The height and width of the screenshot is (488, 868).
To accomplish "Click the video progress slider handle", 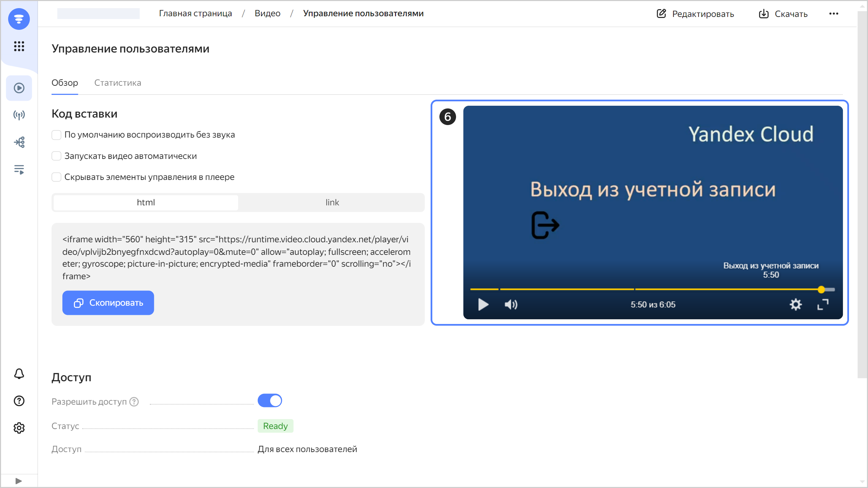I will click(x=821, y=289).
